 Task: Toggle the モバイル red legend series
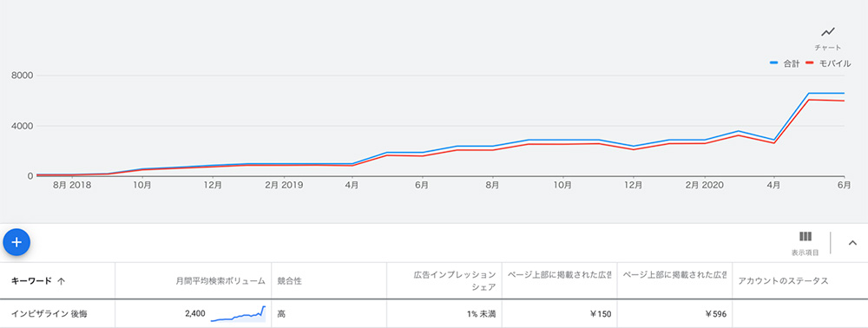829,63
